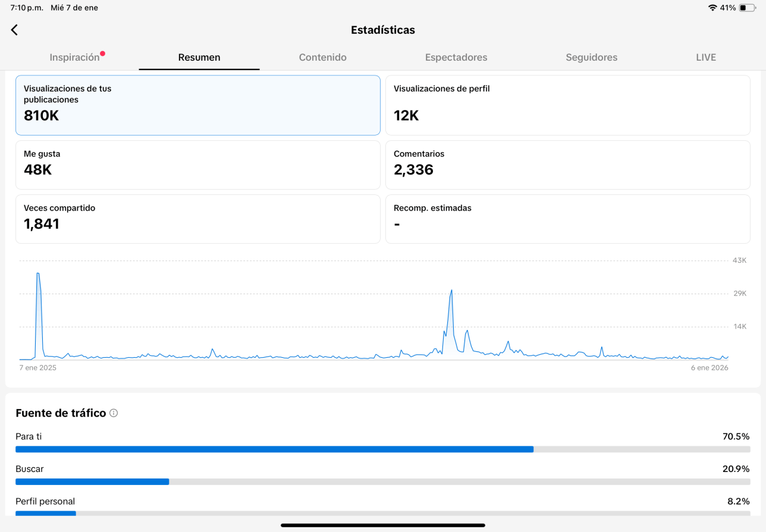Go to the Espectadores tab
This screenshot has width=766, height=532.
[x=456, y=58]
